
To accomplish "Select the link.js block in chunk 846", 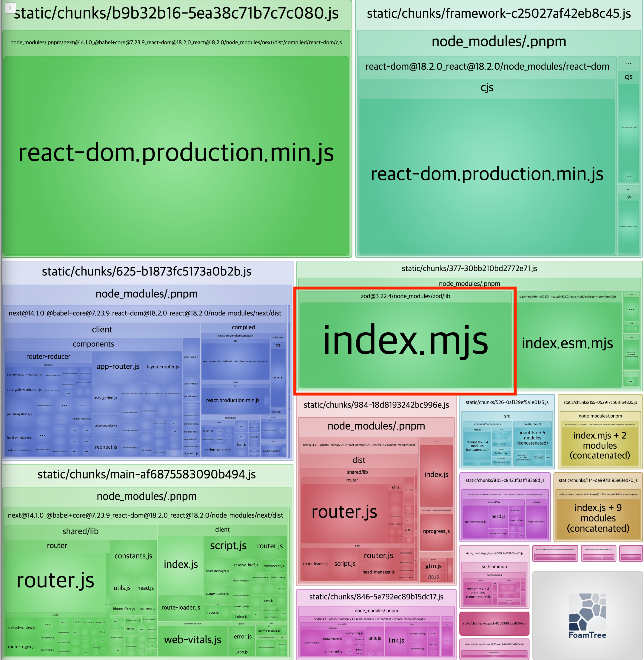I will point(396,640).
